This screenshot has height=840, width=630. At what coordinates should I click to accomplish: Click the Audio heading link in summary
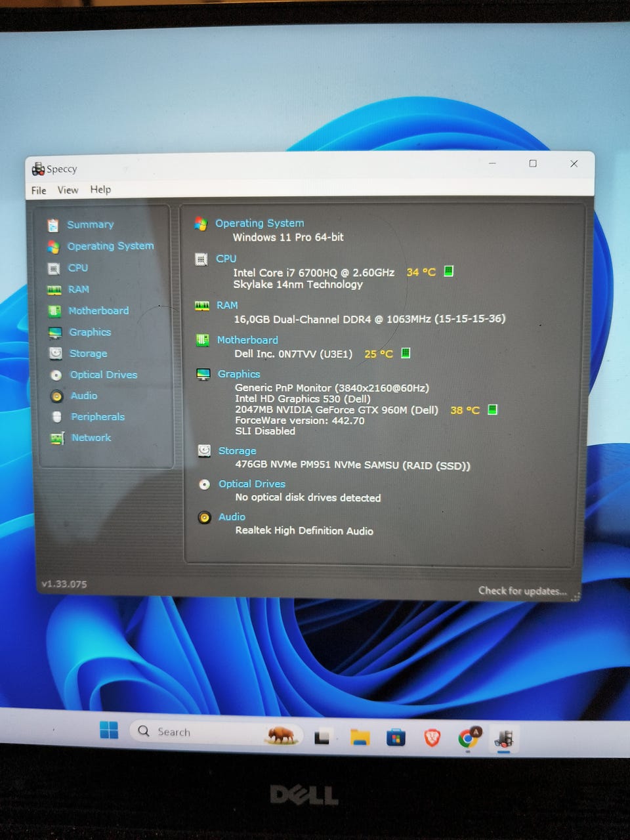click(232, 517)
